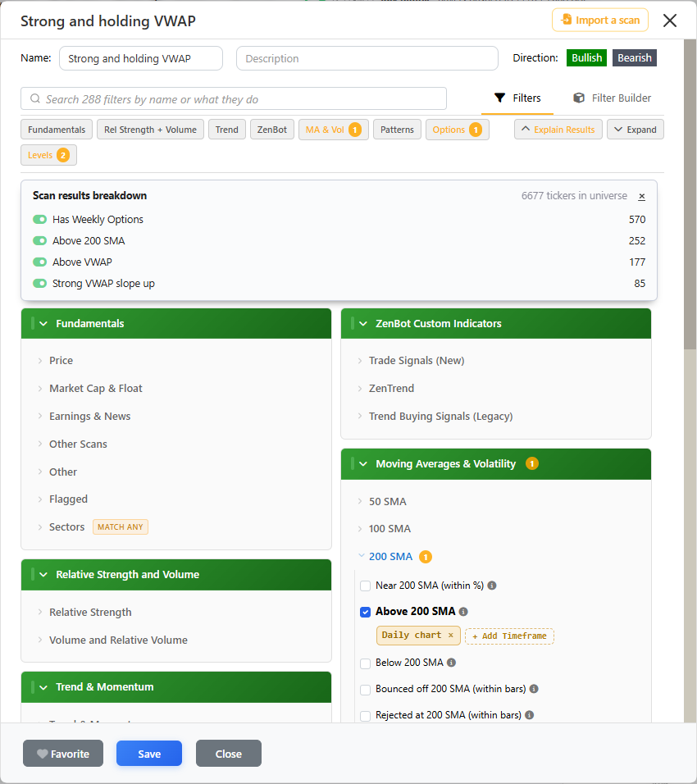Image resolution: width=697 pixels, height=784 pixels.
Task: Dismiss the Scan results breakdown panel
Action: tap(641, 197)
